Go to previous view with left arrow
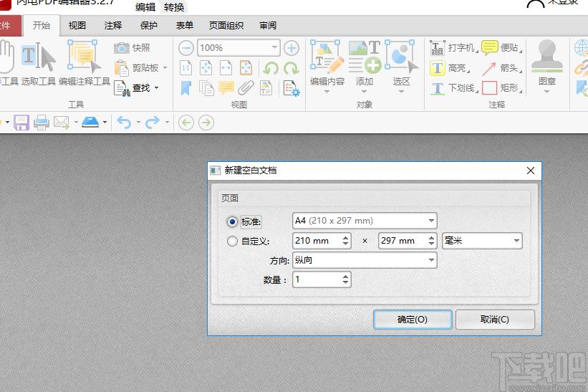 pos(186,123)
